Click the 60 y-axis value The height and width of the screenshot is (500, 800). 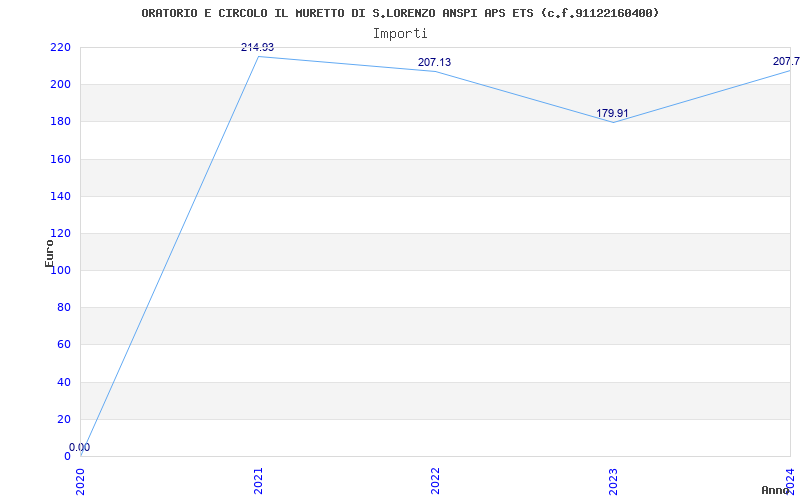63,345
